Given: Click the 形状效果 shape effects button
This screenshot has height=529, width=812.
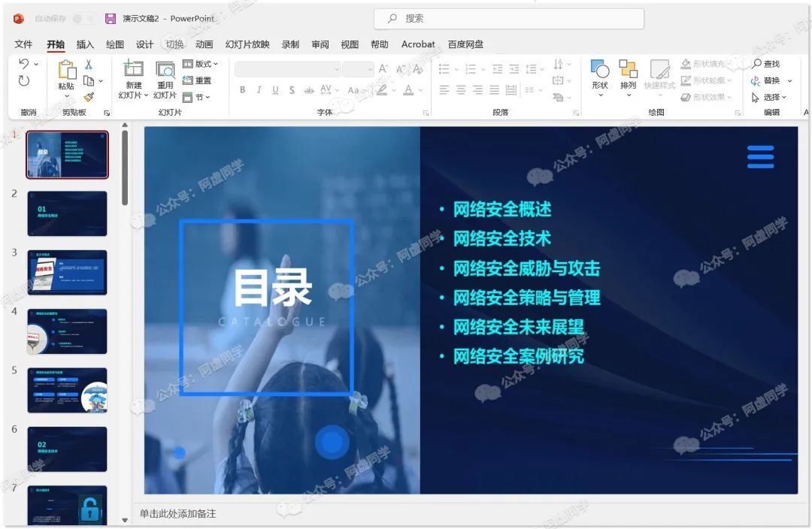Looking at the screenshot, I should tap(706, 97).
